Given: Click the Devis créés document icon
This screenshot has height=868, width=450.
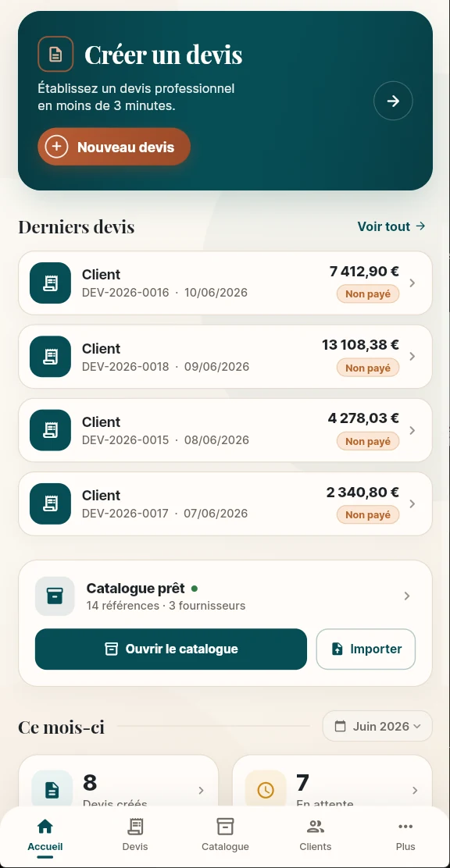Looking at the screenshot, I should pyautogui.click(x=52, y=790).
